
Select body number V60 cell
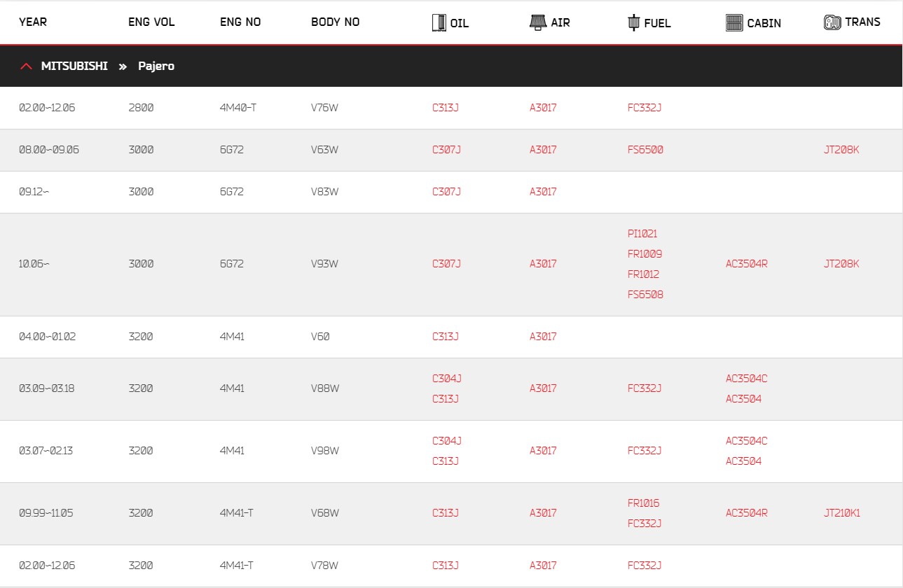click(x=320, y=337)
